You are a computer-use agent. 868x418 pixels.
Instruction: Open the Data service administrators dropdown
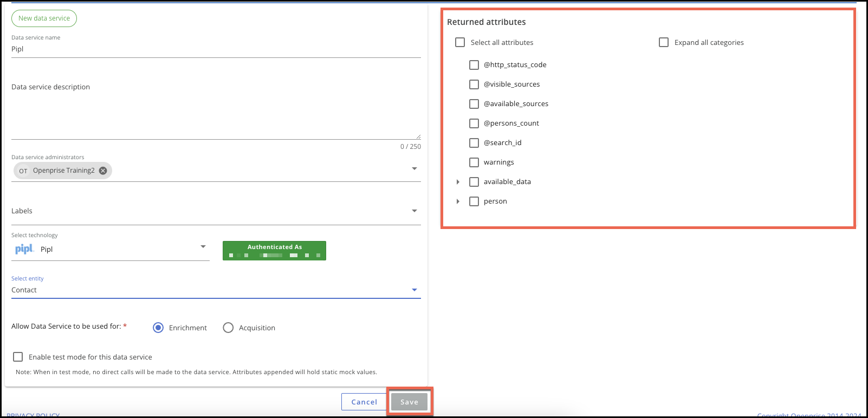(414, 168)
